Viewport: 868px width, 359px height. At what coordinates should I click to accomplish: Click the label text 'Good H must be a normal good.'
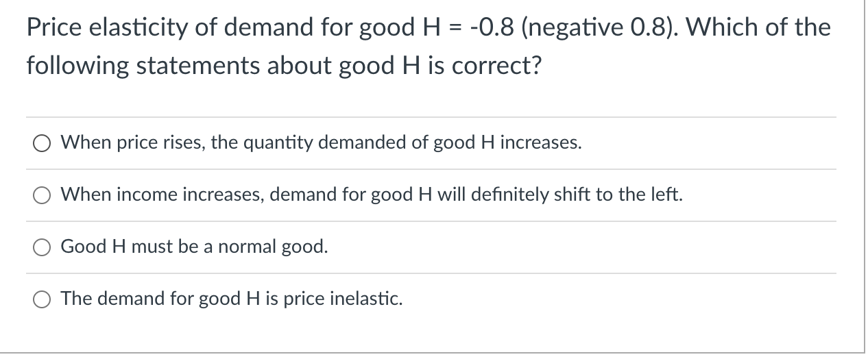[195, 247]
